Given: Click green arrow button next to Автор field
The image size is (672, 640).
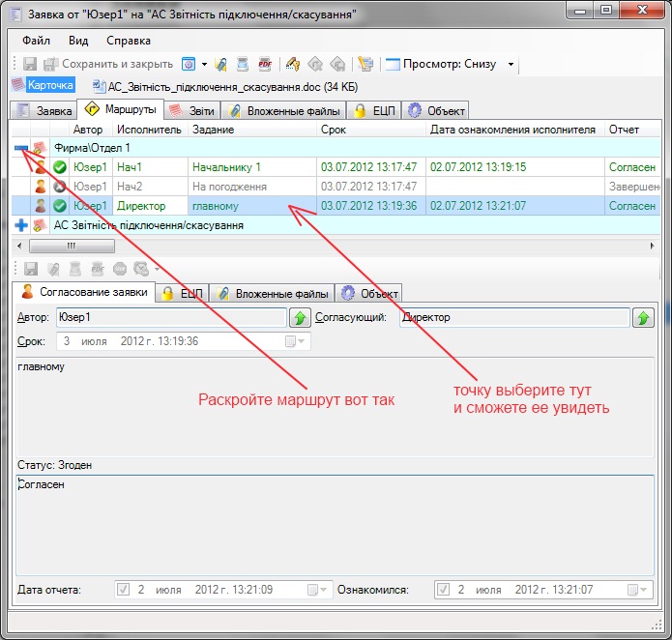Looking at the screenshot, I should [x=300, y=317].
